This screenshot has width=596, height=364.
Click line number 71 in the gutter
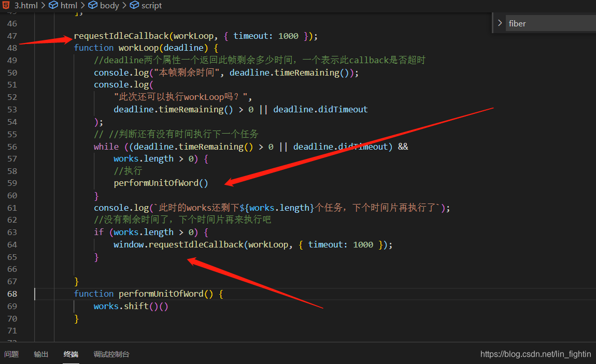click(x=12, y=330)
